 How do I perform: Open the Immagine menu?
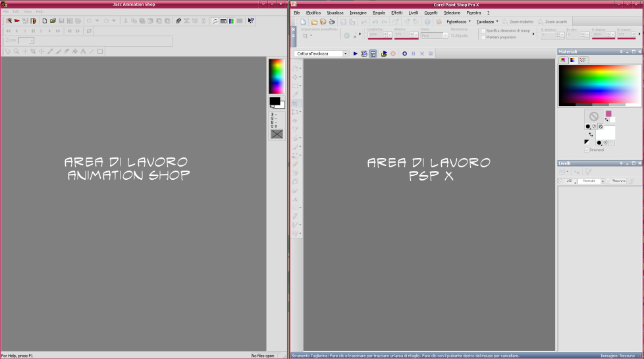coord(358,13)
